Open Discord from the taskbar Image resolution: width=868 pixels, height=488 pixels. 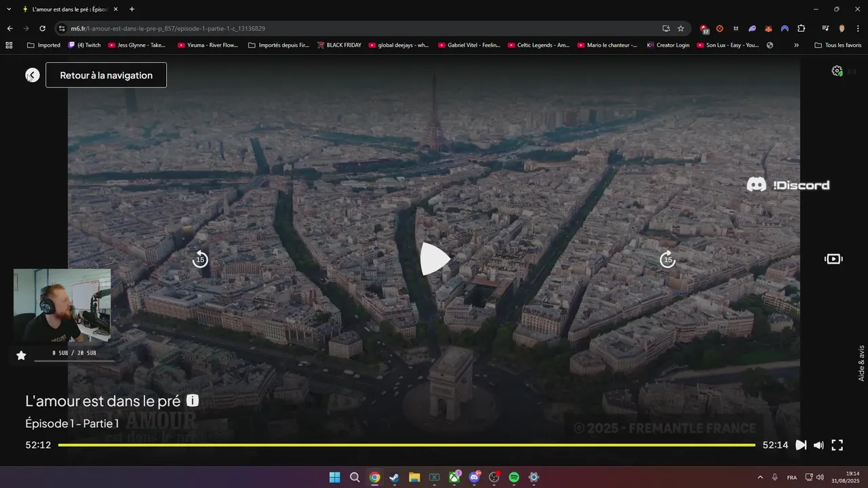[x=474, y=477]
